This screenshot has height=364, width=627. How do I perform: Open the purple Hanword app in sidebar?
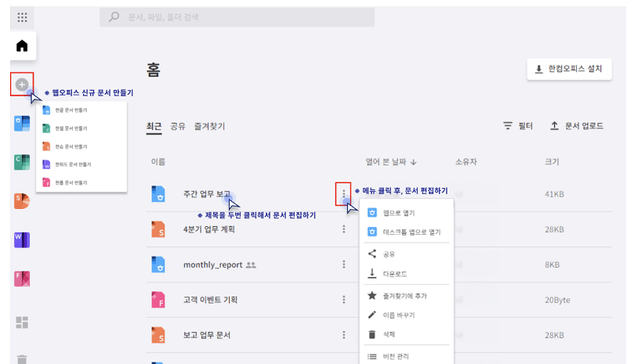click(x=22, y=240)
